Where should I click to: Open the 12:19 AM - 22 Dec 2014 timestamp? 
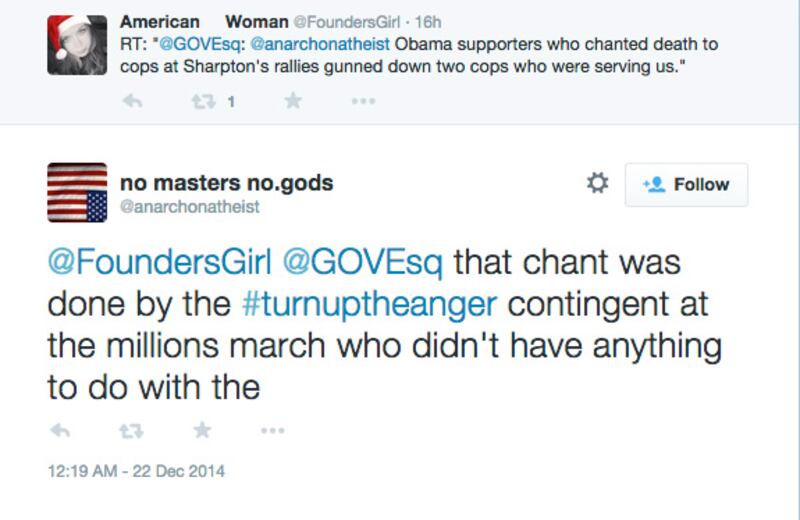pyautogui.click(x=136, y=471)
